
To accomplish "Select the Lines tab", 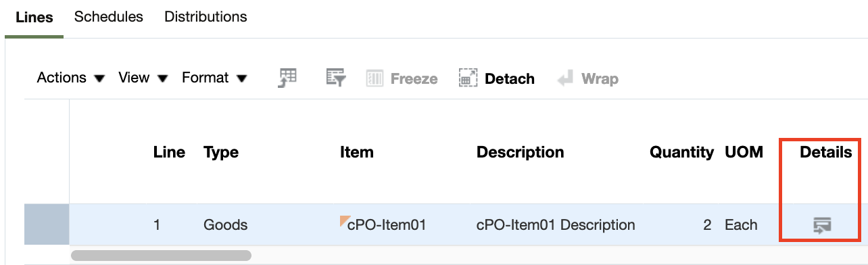I will (34, 18).
